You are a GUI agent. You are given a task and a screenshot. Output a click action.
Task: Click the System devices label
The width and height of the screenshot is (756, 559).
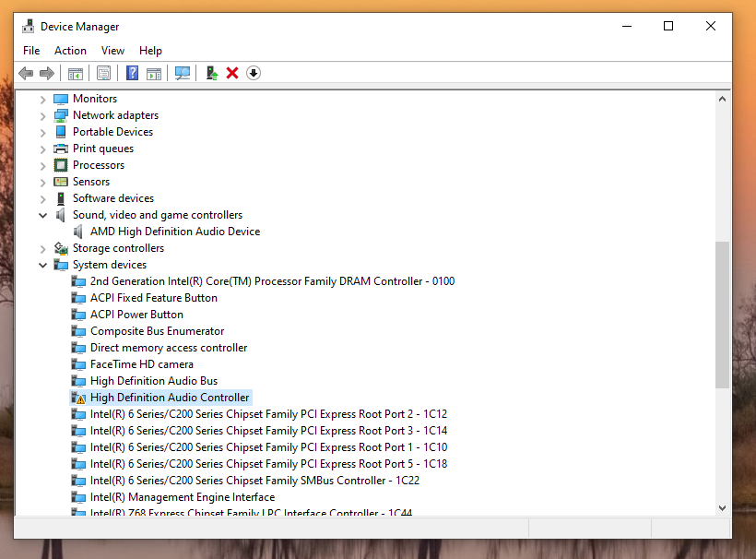tap(110, 265)
